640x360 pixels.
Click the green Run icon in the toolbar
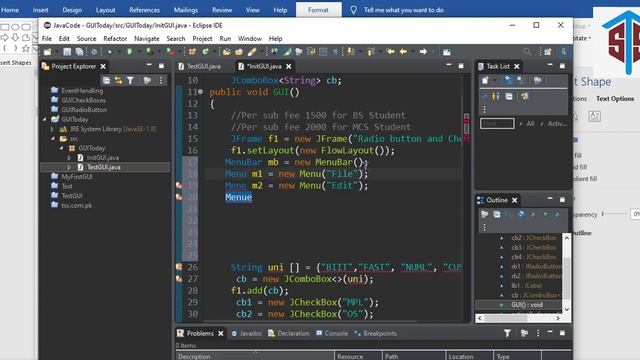[129, 52]
